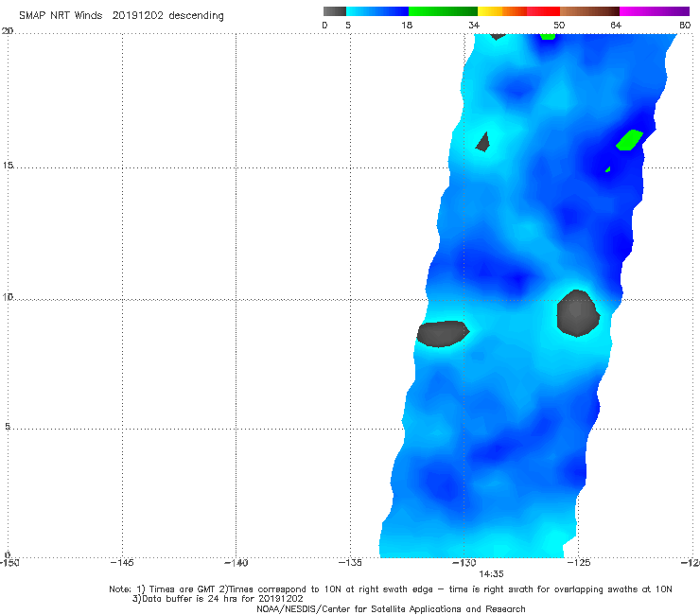Click the small gray triangle patch near 16N

pos(483,142)
